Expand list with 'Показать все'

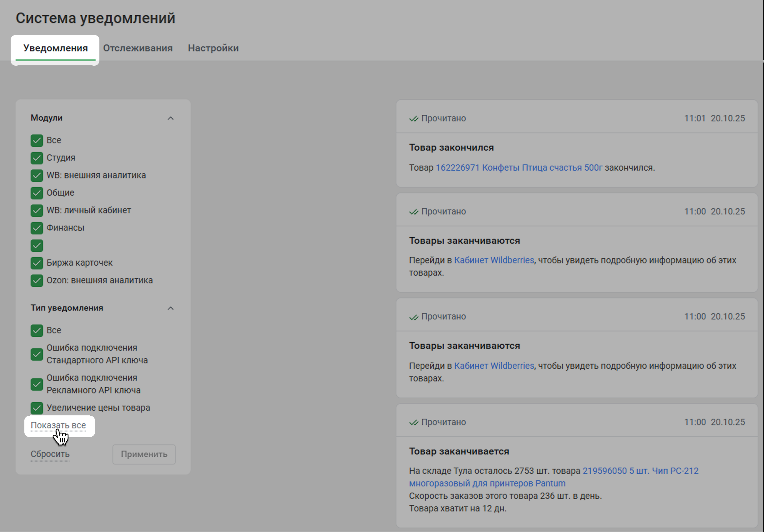[58, 425]
